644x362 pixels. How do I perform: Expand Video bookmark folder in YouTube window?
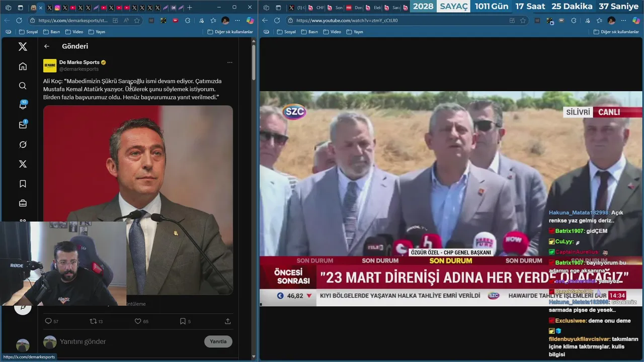click(332, 32)
